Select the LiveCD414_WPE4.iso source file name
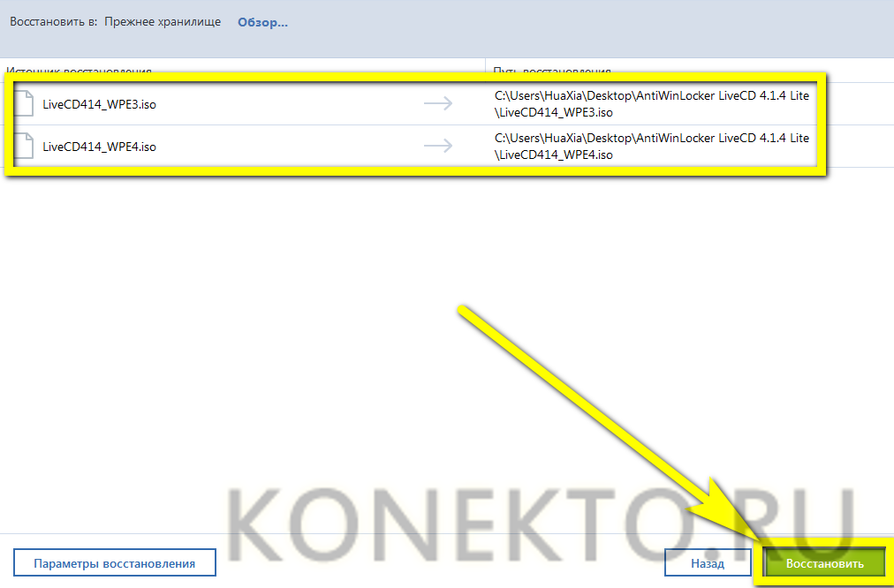Viewport: 894px width, 588px height. tap(100, 147)
